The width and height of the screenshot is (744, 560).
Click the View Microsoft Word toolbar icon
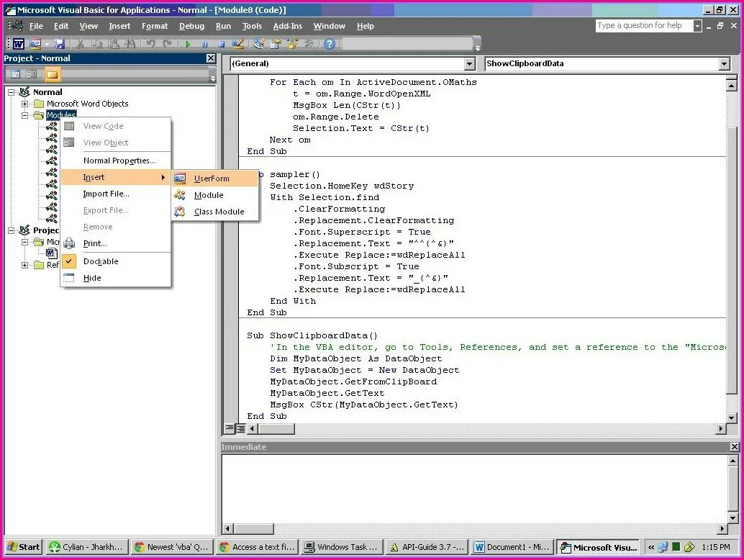click(19, 44)
